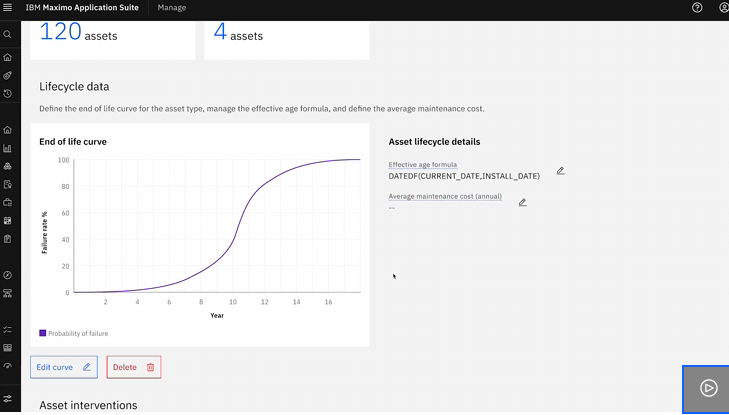Open the hamburger navigation menu
Viewport: 729px width, 415px height.
(7, 7)
